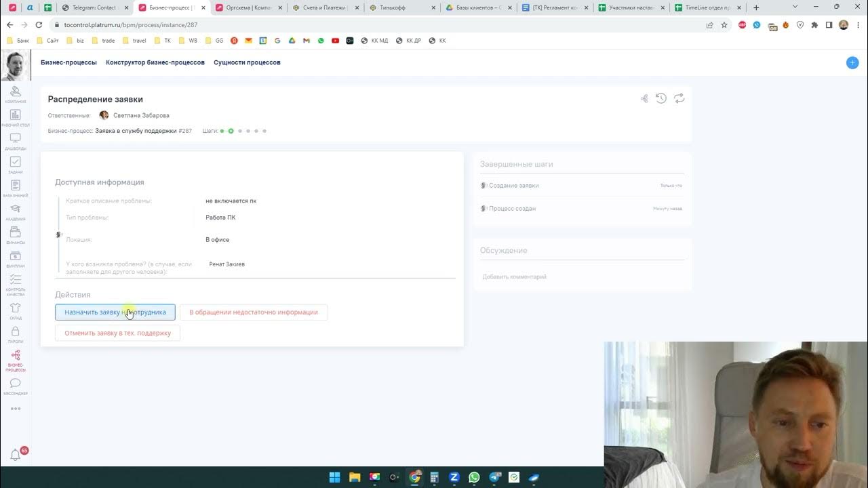Image resolution: width=868 pixels, height=488 pixels.
Task: Open completed step Создание заявки
Action: 514,186
